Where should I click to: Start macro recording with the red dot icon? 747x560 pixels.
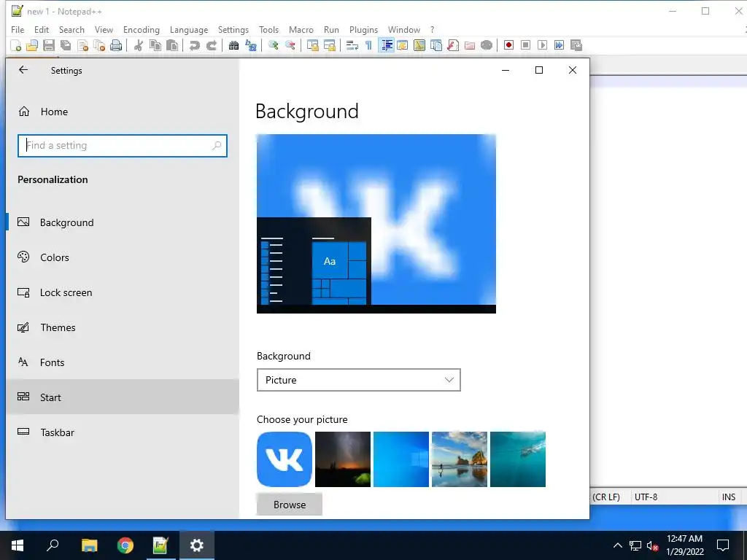(x=508, y=45)
